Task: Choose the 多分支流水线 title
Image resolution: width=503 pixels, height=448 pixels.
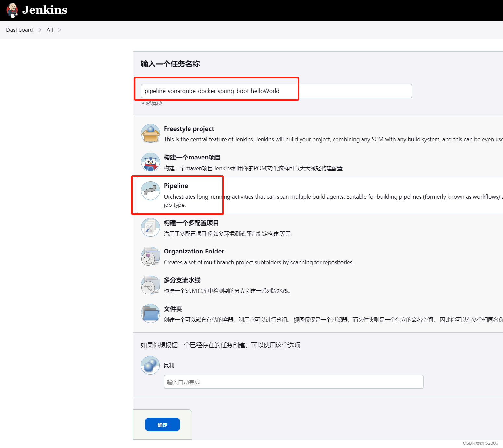Action: (x=182, y=280)
